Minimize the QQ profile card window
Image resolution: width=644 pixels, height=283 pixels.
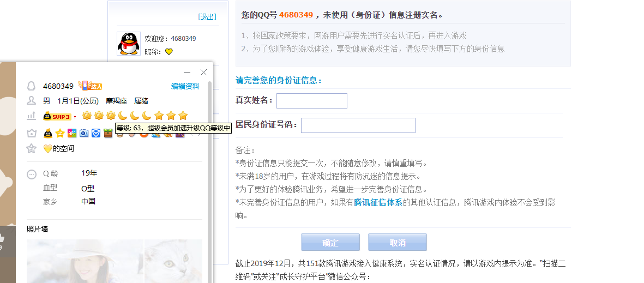click(x=187, y=73)
